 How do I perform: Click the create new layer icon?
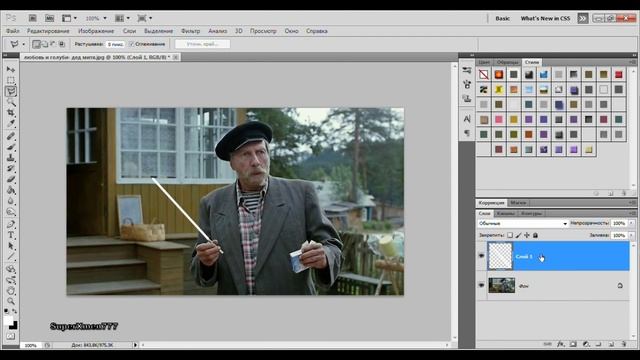pos(611,344)
